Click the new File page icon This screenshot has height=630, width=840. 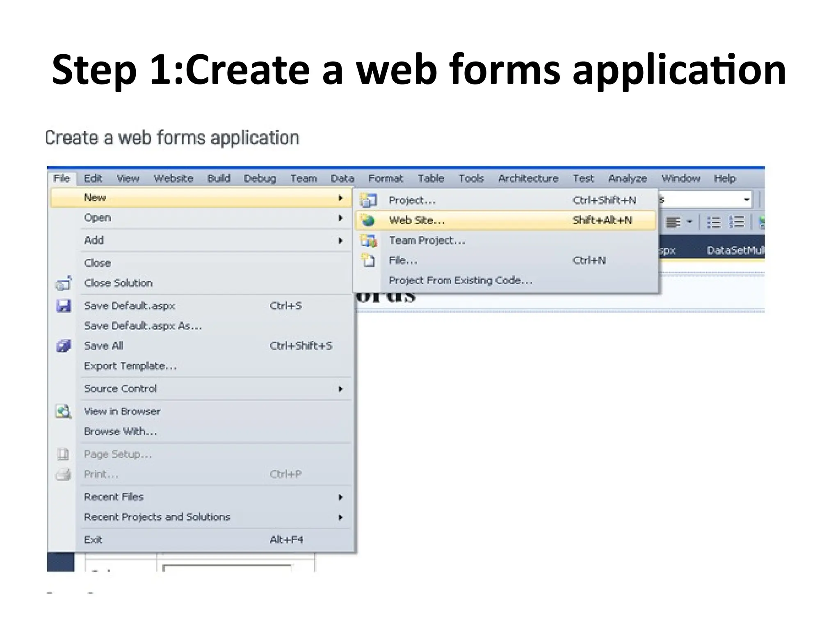coord(368,260)
